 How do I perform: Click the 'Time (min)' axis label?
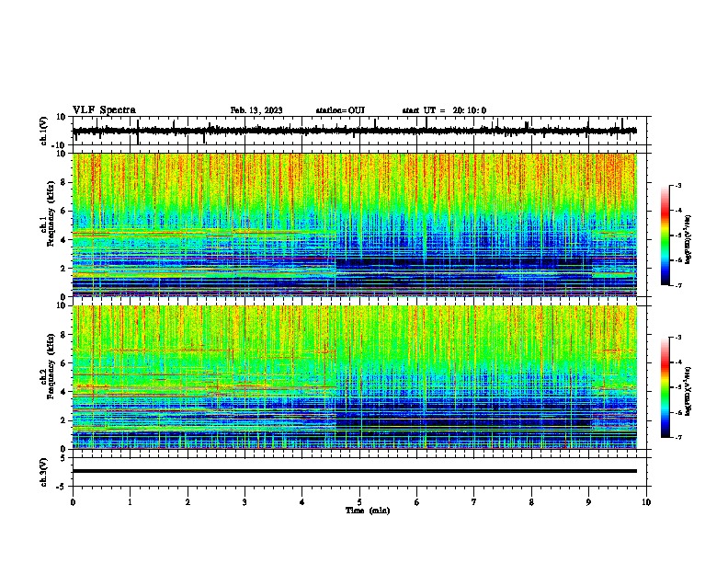click(x=368, y=511)
